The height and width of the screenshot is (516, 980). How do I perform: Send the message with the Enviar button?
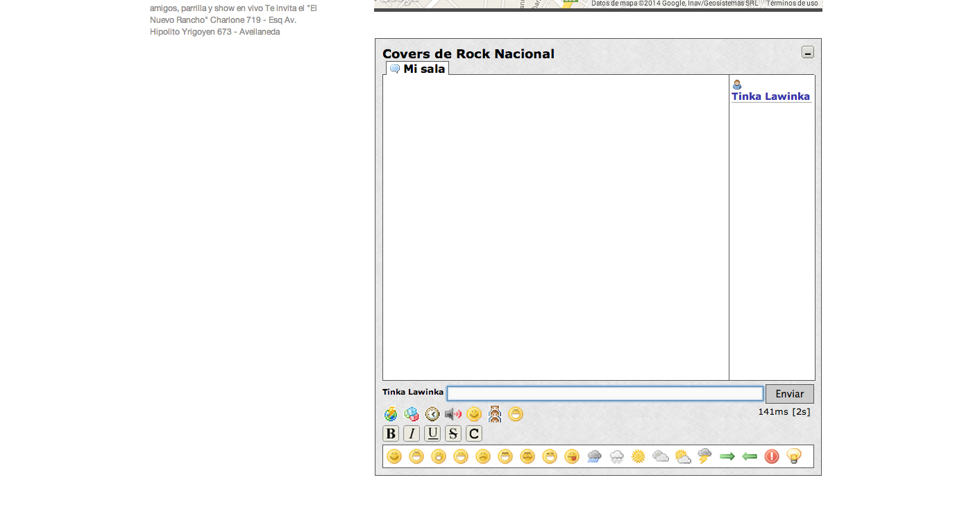tap(790, 394)
